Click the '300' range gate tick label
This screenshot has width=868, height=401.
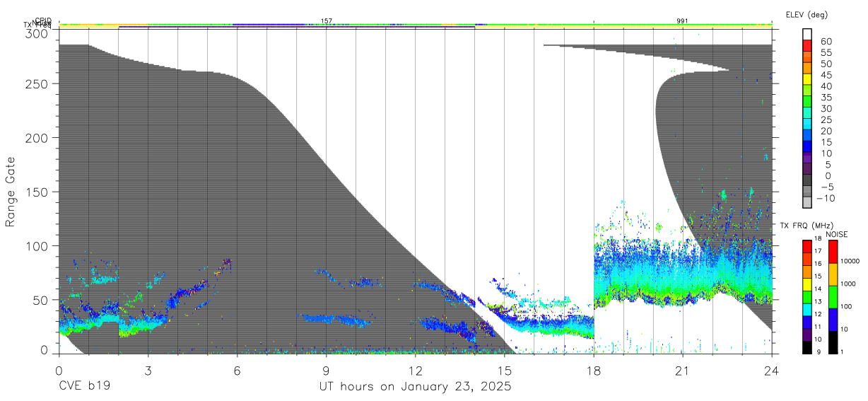click(x=37, y=33)
